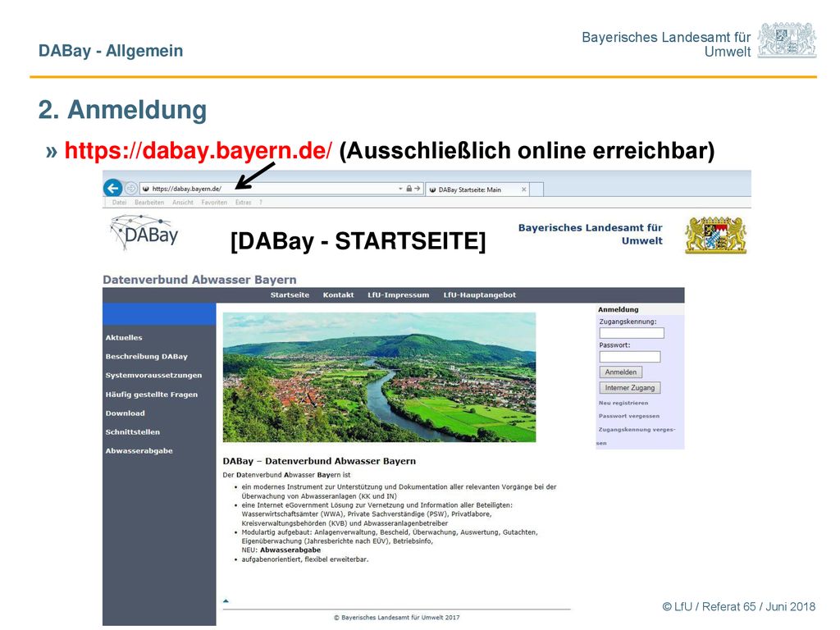Click the bold Abwasserabgabe text after NEU
The width and height of the screenshot is (840, 630).
(290, 550)
